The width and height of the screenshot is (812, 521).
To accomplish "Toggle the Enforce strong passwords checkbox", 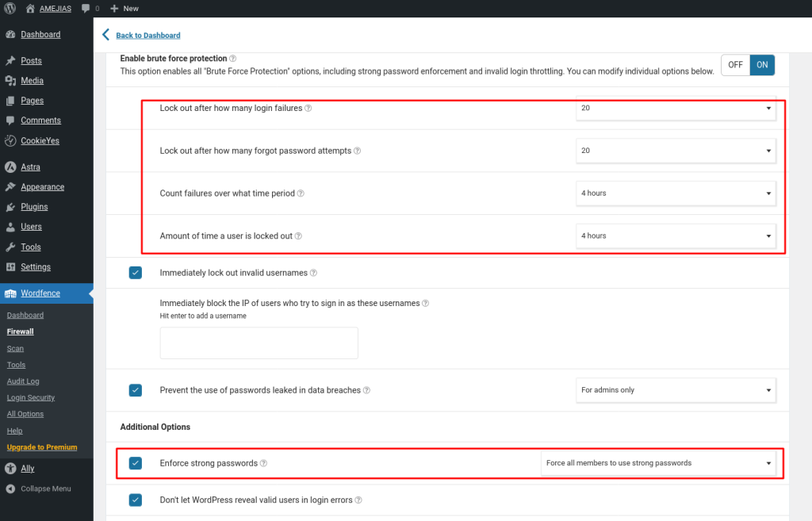I will [x=136, y=463].
